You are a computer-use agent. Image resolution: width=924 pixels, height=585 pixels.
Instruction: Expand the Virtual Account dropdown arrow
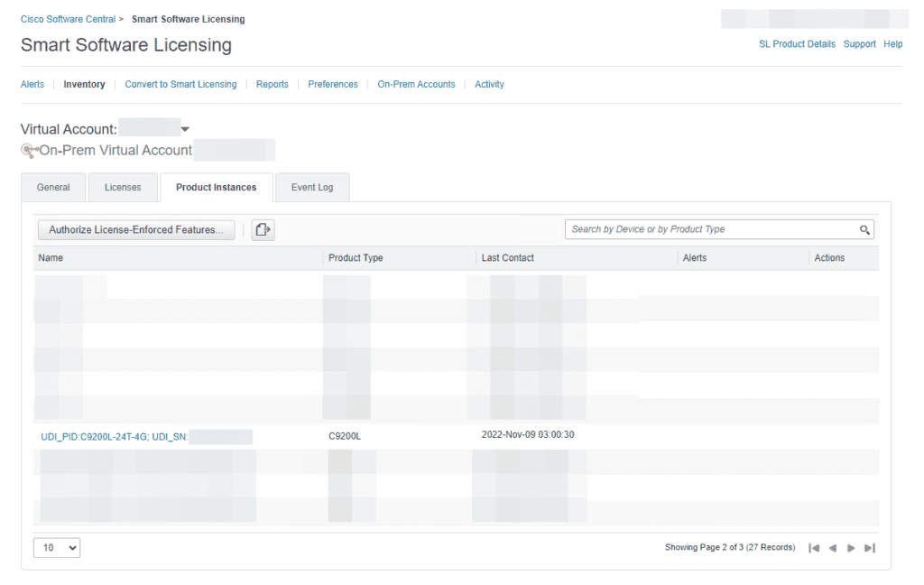[x=185, y=130]
